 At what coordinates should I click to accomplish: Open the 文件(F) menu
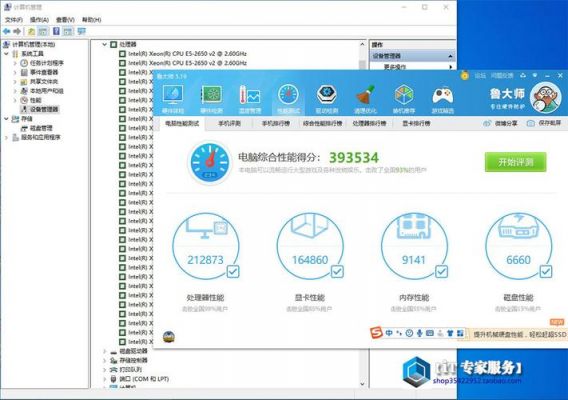point(14,20)
